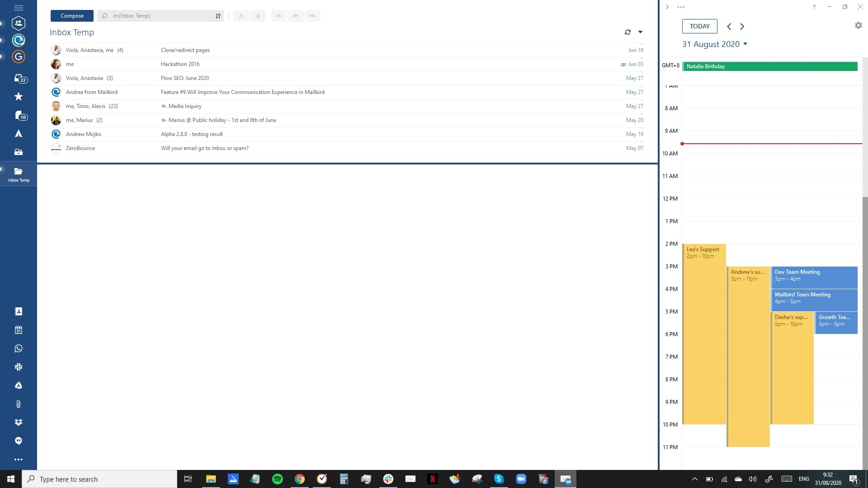Open calendar panel ellipsis options
This screenshot has width=868, height=488.
coord(681,7)
